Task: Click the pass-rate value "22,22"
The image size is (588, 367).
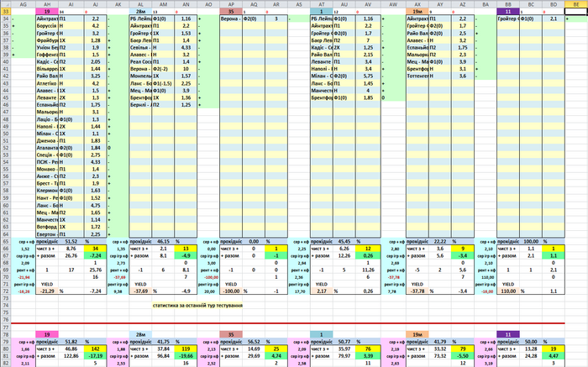Action: pyautogui.click(x=440, y=241)
